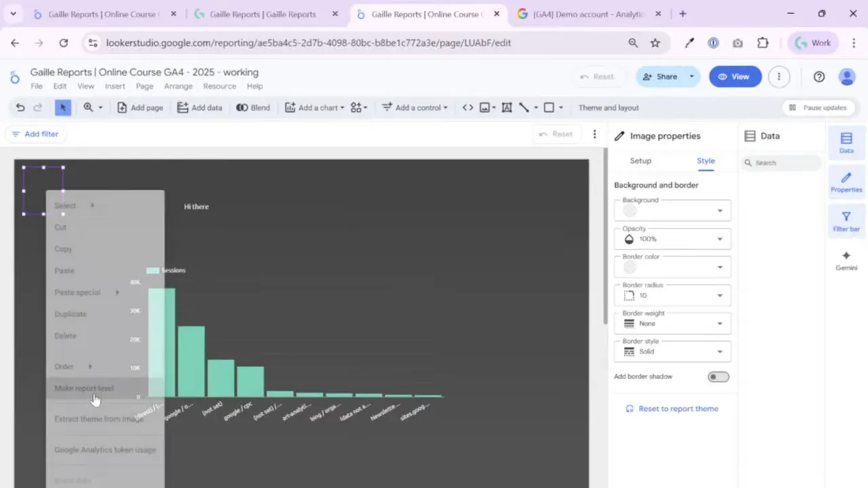Open the Add data tool
Viewport: 868px width, 488px height.
coord(199,107)
